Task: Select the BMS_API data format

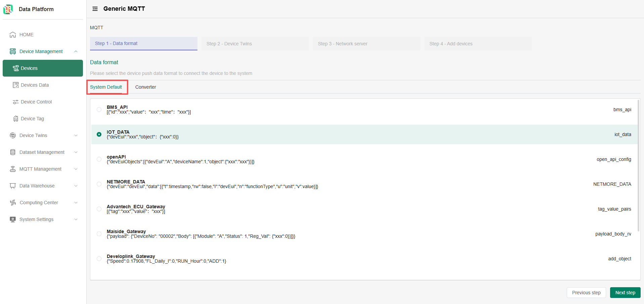Action: pyautogui.click(x=99, y=110)
